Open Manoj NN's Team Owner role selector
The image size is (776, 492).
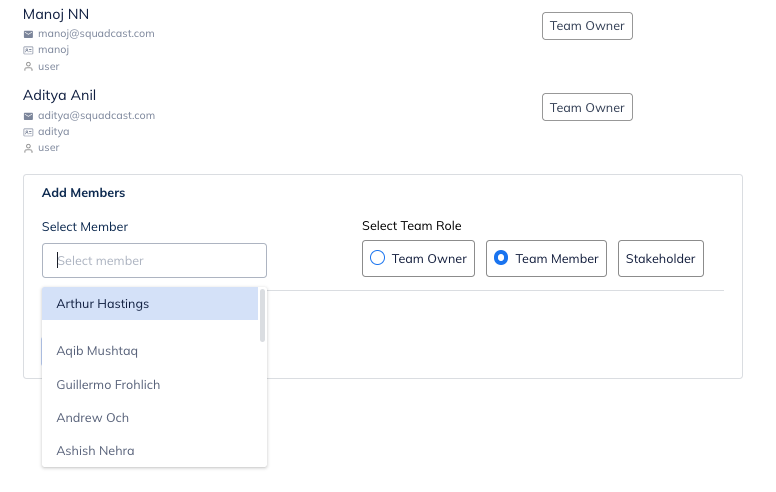[587, 26]
